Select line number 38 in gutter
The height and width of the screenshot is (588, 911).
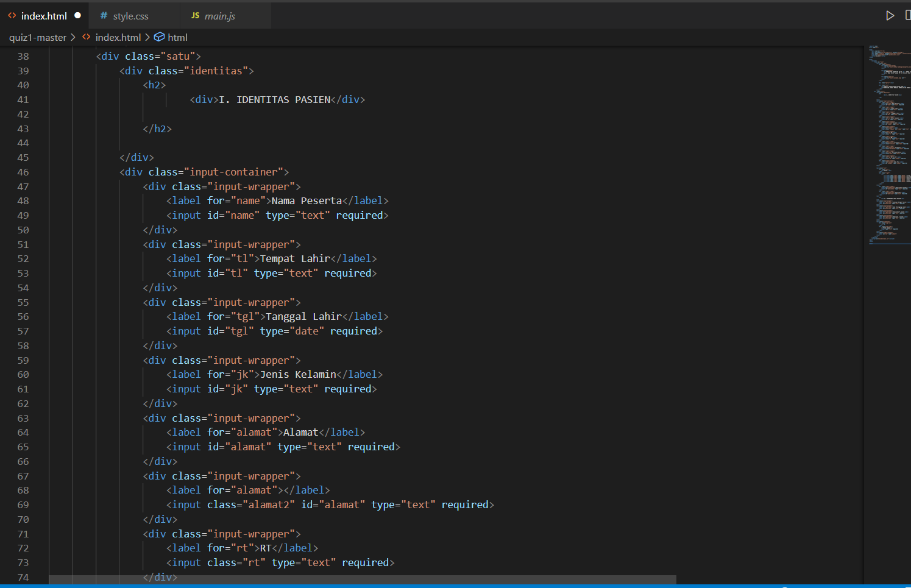click(x=23, y=56)
